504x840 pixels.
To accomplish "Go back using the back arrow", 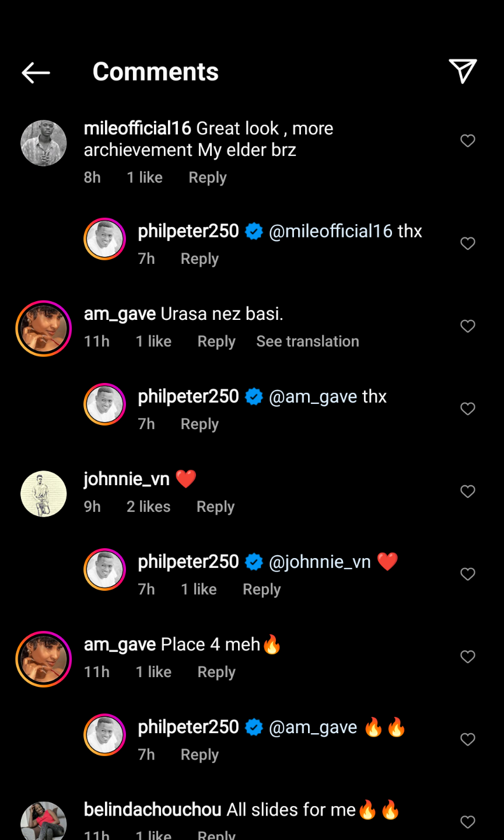I will [36, 72].
